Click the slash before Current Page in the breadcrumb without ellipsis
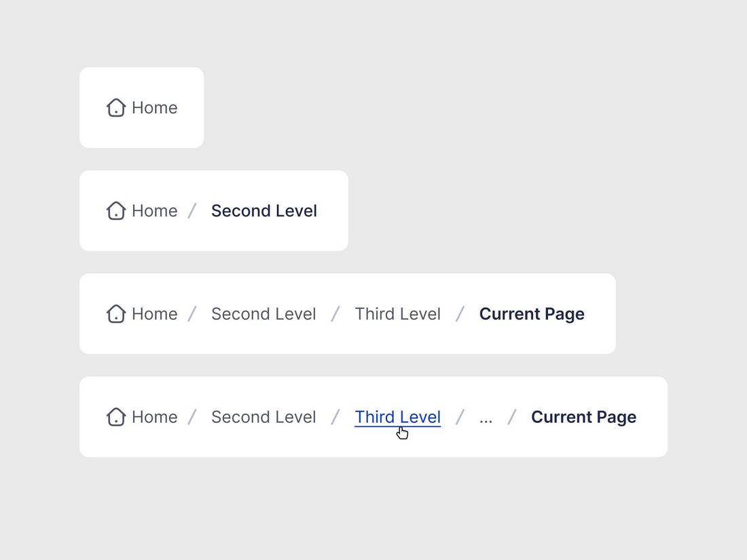The width and height of the screenshot is (747, 560). [x=460, y=314]
